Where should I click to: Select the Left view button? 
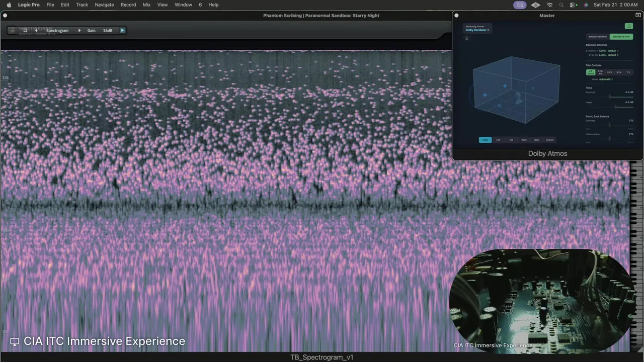click(498, 140)
